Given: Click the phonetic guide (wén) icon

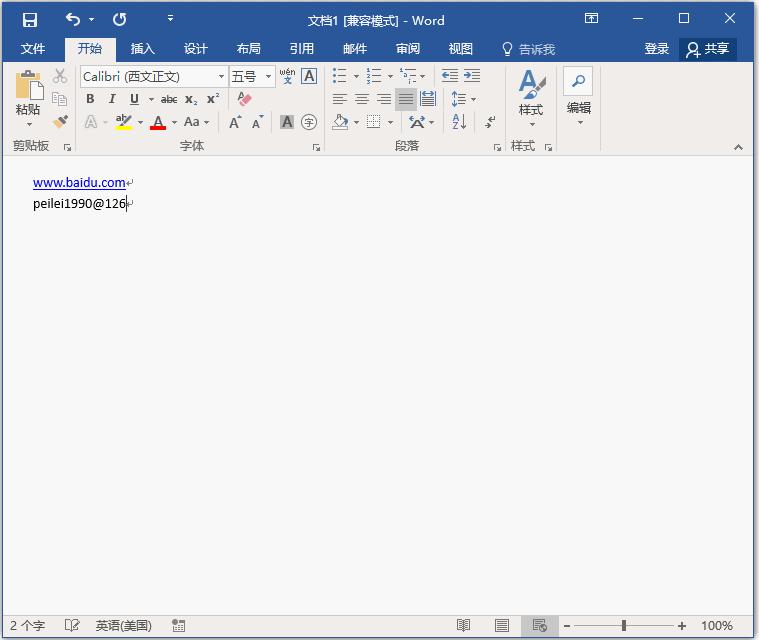Looking at the screenshot, I should click(x=287, y=76).
